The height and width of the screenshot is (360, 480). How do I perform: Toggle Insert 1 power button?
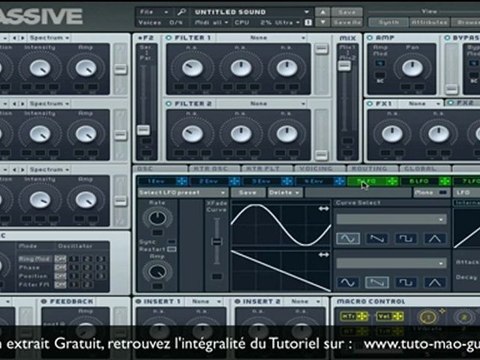[x=138, y=301]
